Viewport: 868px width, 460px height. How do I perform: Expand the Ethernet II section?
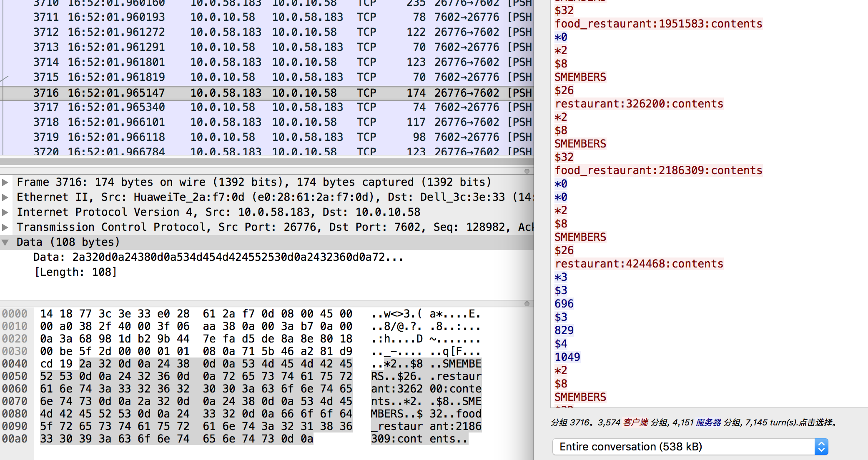coord(5,197)
